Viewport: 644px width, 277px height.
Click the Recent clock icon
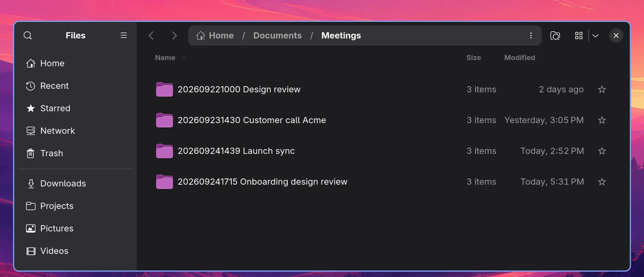tap(31, 86)
